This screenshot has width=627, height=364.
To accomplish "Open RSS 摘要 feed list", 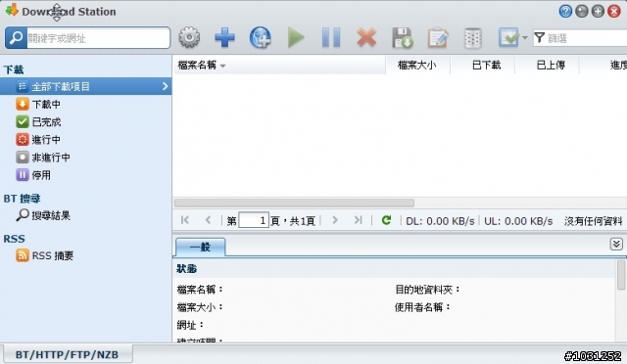I will (44, 255).
